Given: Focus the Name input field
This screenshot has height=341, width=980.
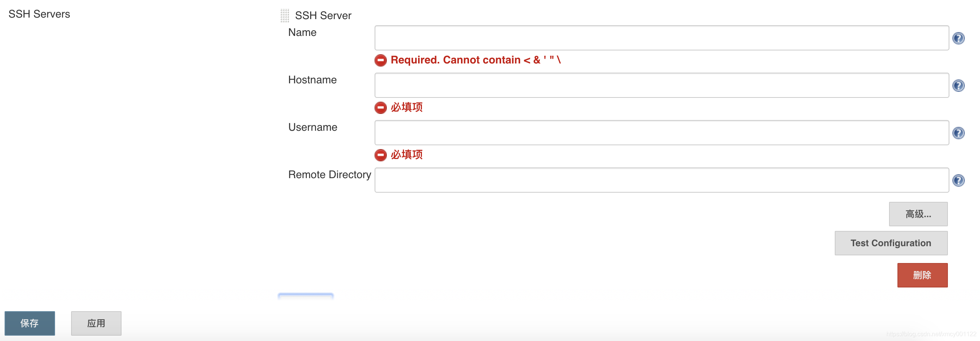Looking at the screenshot, I should tap(662, 38).
